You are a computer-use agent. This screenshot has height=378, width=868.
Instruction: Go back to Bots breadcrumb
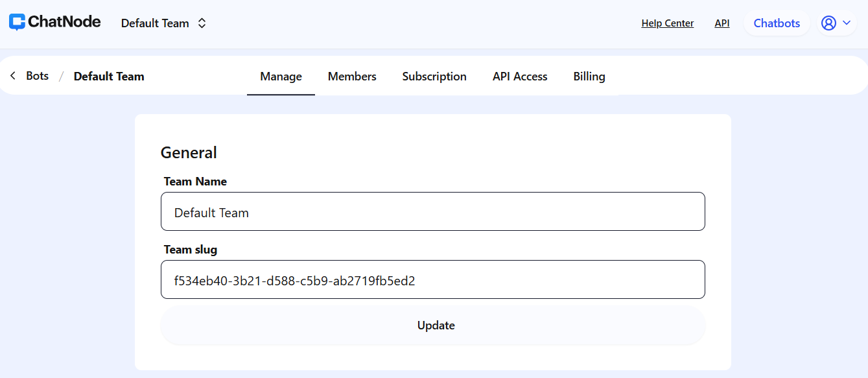click(37, 76)
